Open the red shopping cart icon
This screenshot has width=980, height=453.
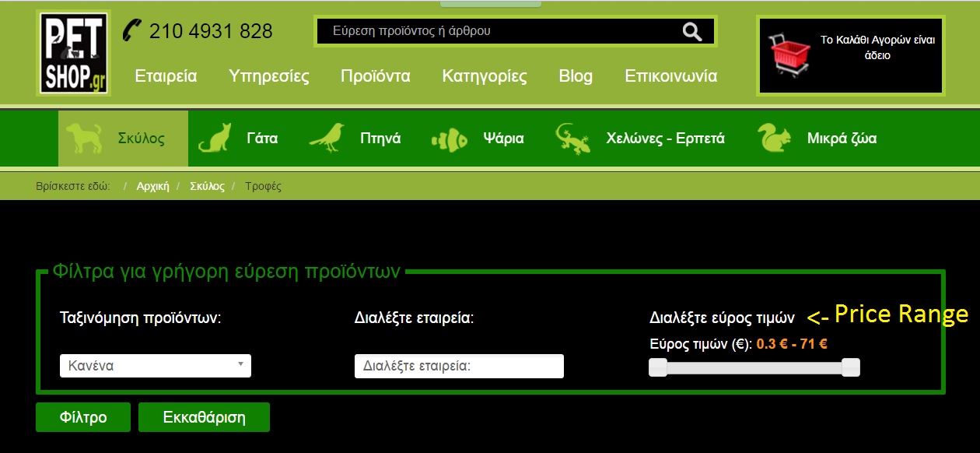pos(790,54)
